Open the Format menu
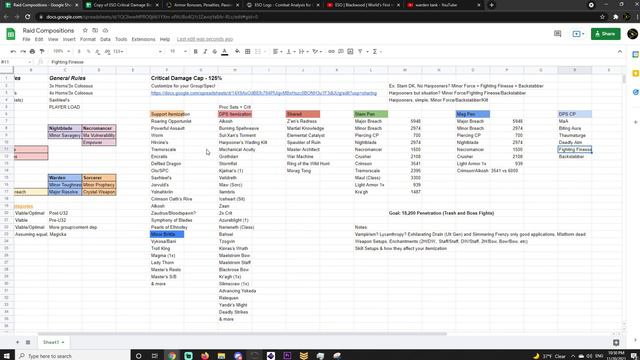The height and width of the screenshot is (360, 640). pos(88,40)
